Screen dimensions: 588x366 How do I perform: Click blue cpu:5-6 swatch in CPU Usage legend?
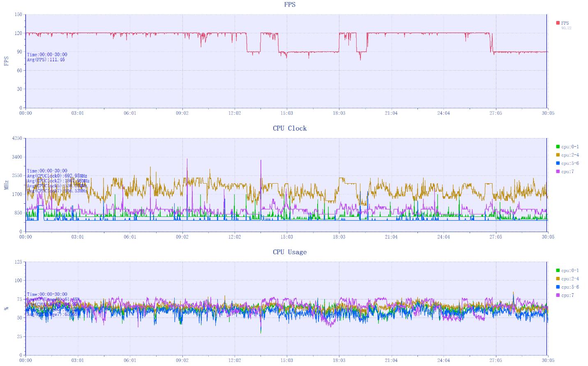click(558, 287)
